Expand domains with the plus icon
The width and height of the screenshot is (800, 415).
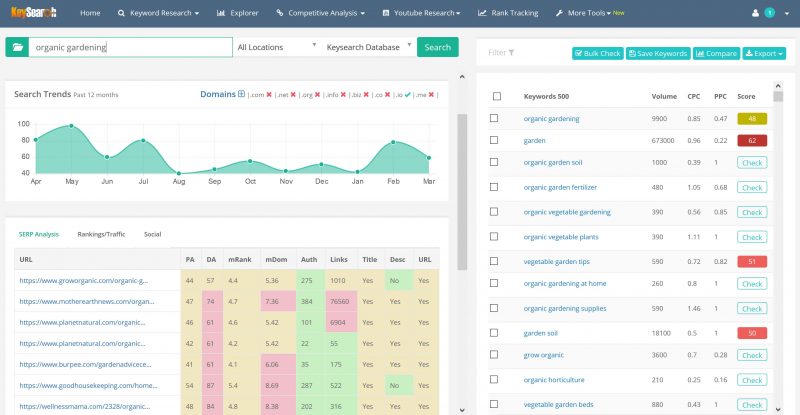click(241, 94)
